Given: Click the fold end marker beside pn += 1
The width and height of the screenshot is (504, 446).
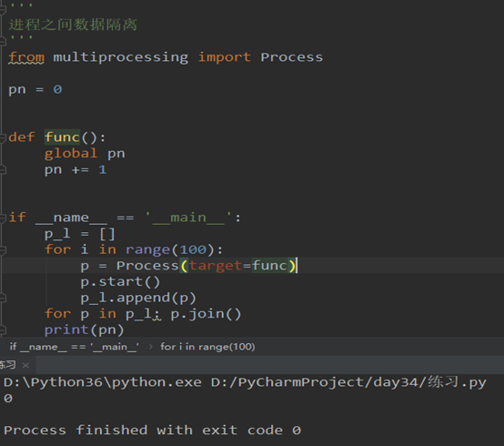Looking at the screenshot, I should 3,170.
